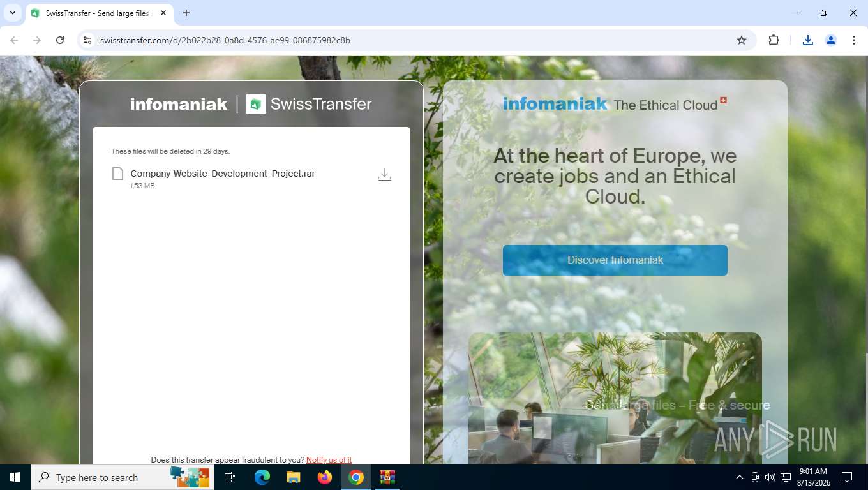The height and width of the screenshot is (490, 868).
Task: Select the Company_Website_Development_Project.rar file name
Action: click(223, 174)
